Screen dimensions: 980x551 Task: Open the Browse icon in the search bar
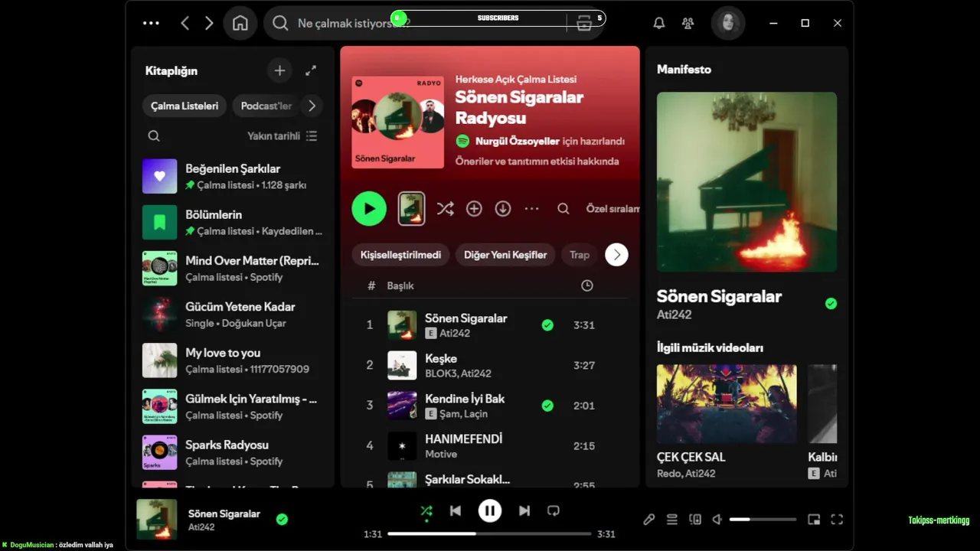tap(584, 23)
